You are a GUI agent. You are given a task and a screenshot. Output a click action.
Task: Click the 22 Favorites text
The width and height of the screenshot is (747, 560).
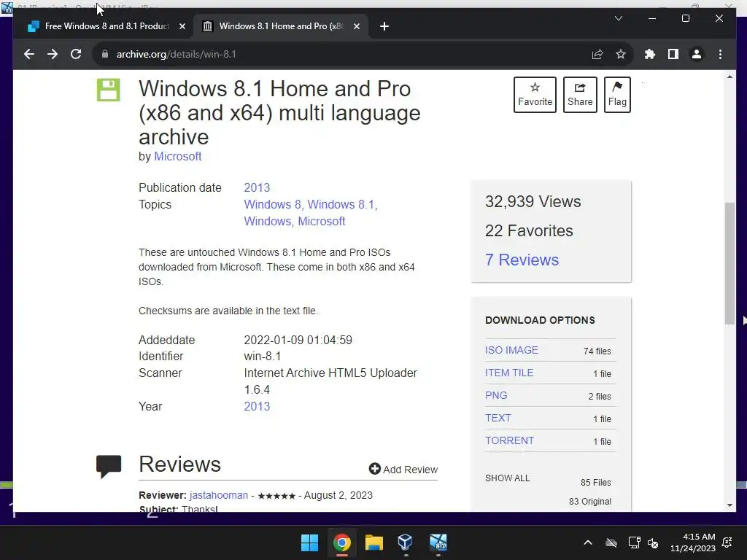[x=529, y=230]
